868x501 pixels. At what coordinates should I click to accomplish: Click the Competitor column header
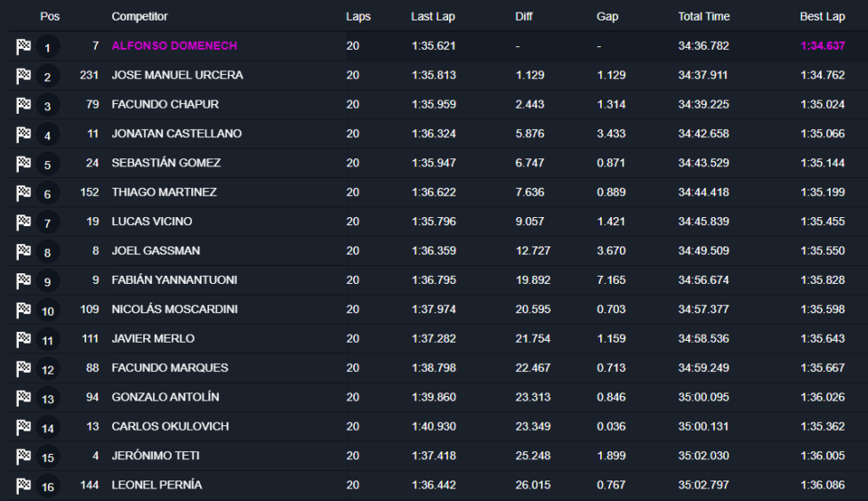140,17
